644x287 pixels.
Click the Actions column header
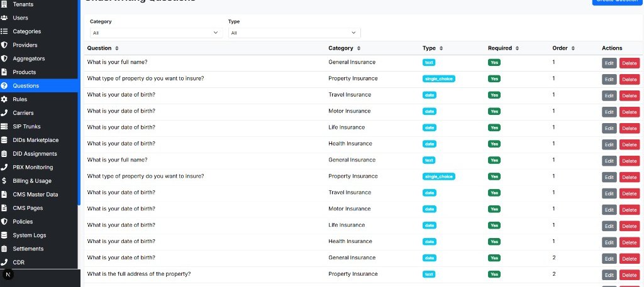pos(612,48)
